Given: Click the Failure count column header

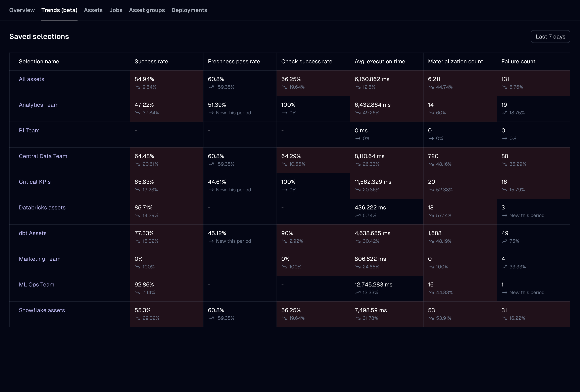Looking at the screenshot, I should [518, 61].
